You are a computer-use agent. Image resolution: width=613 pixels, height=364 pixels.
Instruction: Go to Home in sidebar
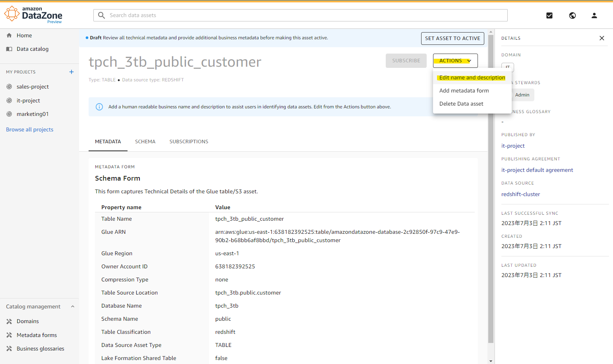tap(24, 35)
